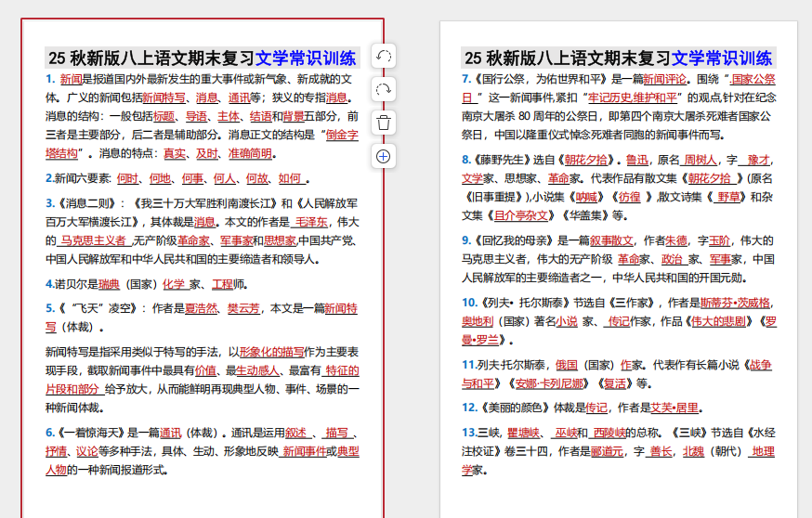Rotate the page clockwise
The height and width of the screenshot is (518, 812).
coord(383,89)
